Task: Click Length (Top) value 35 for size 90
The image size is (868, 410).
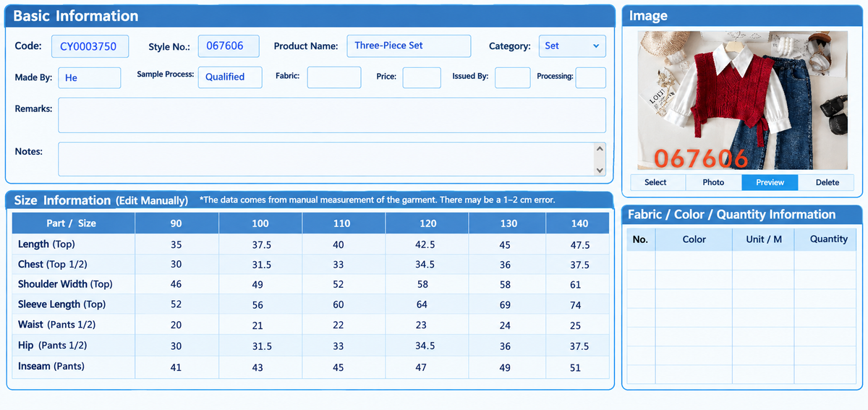Action: point(176,244)
